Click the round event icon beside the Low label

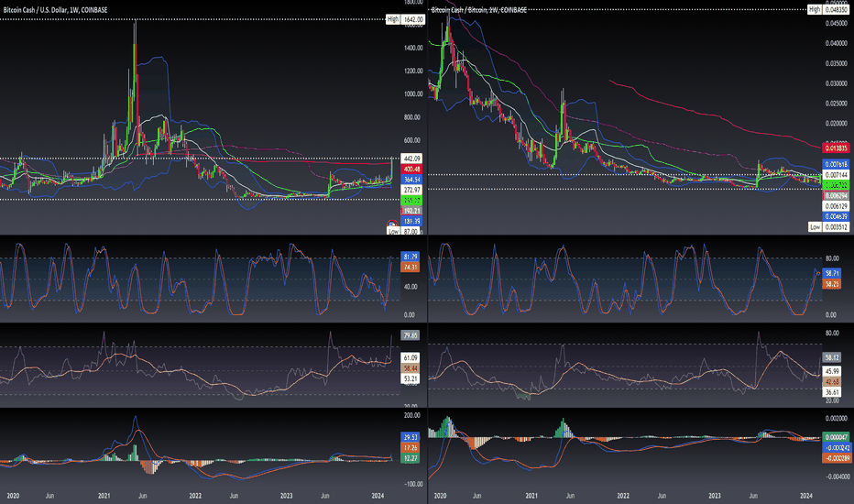392,224
